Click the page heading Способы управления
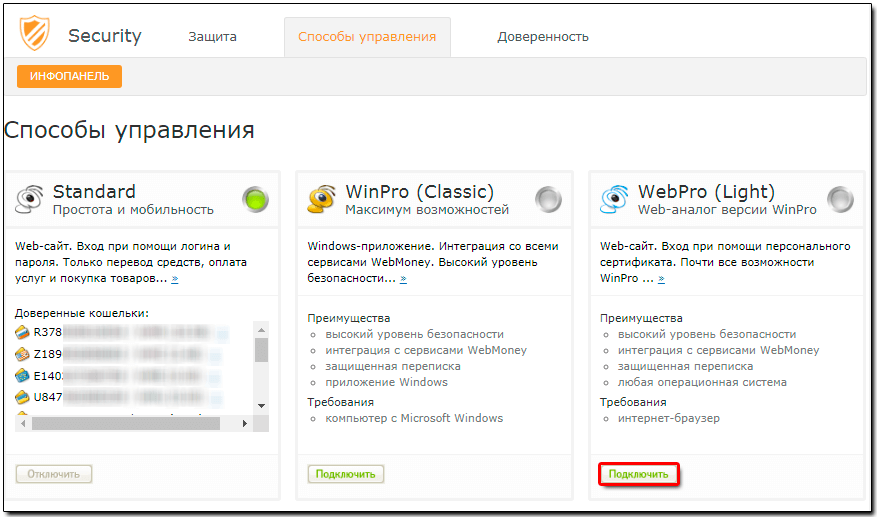Image resolution: width=877 pixels, height=517 pixels. pyautogui.click(x=129, y=130)
